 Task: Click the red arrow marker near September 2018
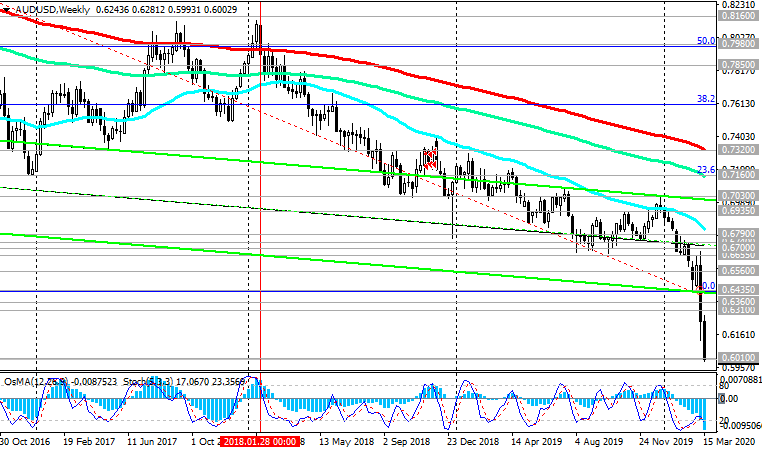pos(430,159)
